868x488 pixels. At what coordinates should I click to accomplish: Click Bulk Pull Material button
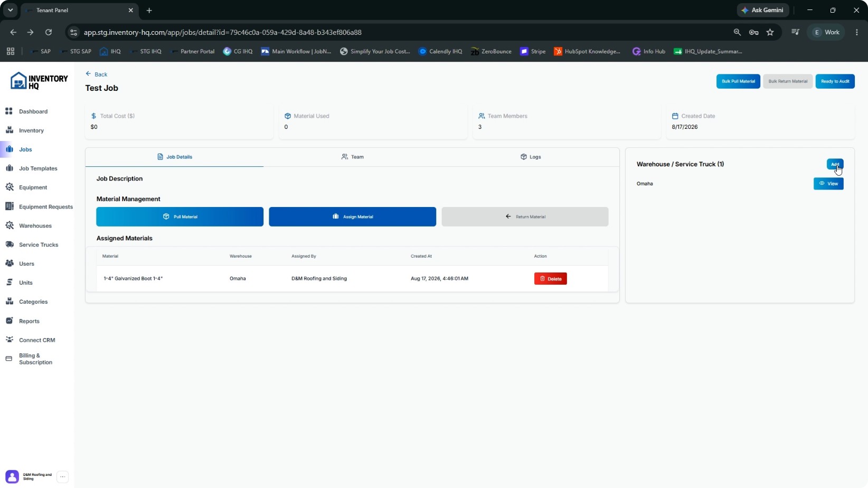[738, 81]
